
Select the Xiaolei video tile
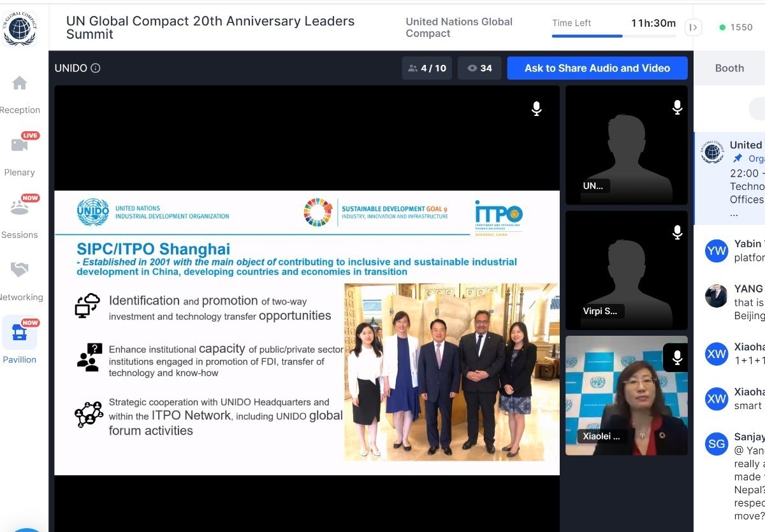(627, 396)
